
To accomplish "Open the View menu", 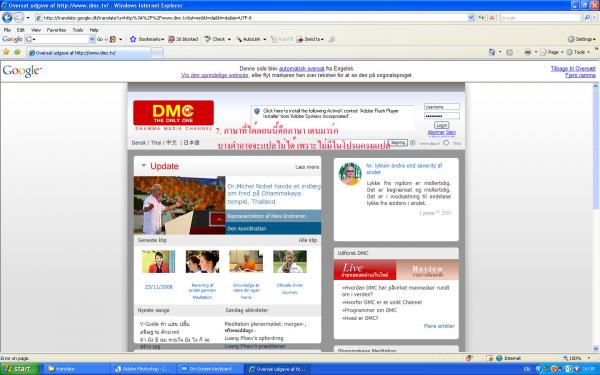I will point(36,30).
